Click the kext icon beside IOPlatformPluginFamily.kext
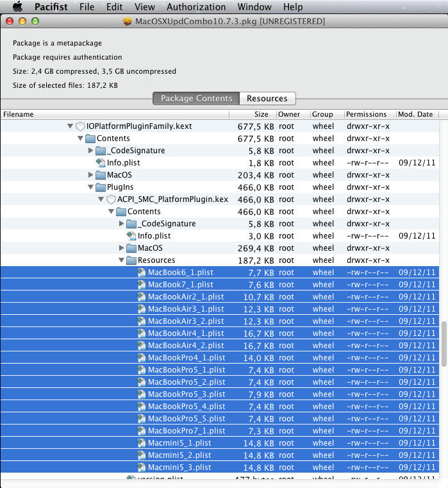Image resolution: width=448 pixels, height=488 pixels. pyautogui.click(x=80, y=126)
